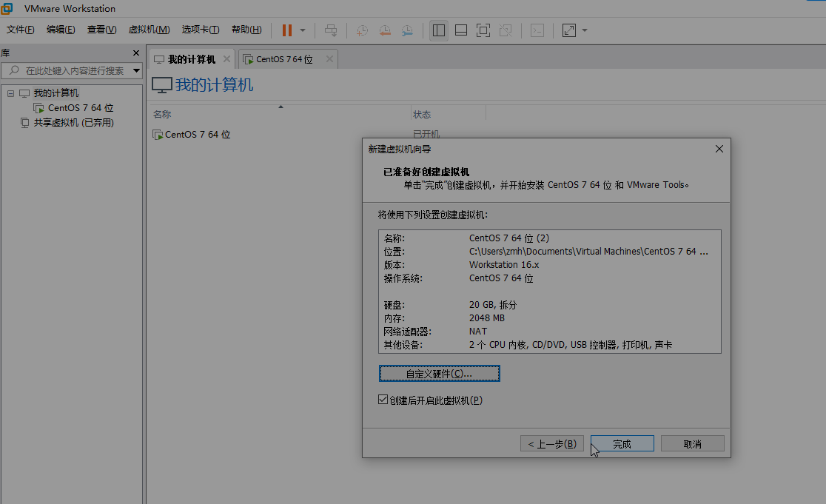Select CentOS 7 64 位 row in VM list
The width and height of the screenshot is (826, 504).
[x=198, y=135]
